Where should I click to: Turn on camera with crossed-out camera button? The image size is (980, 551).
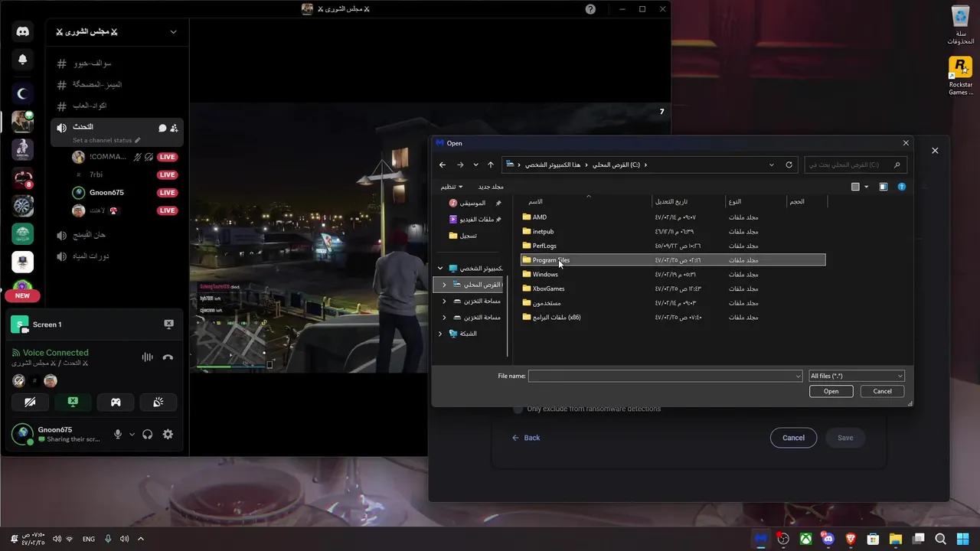click(x=30, y=402)
